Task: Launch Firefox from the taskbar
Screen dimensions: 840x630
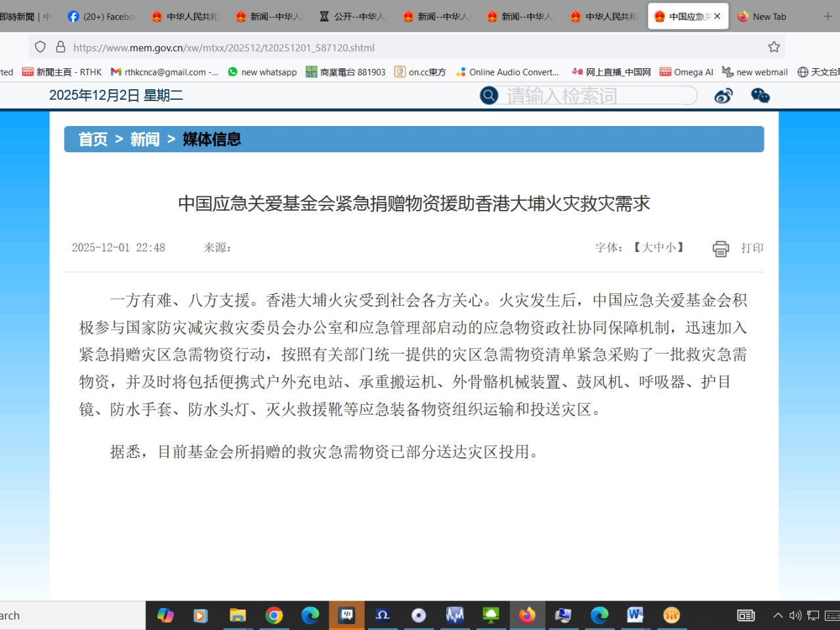Action: 528,616
